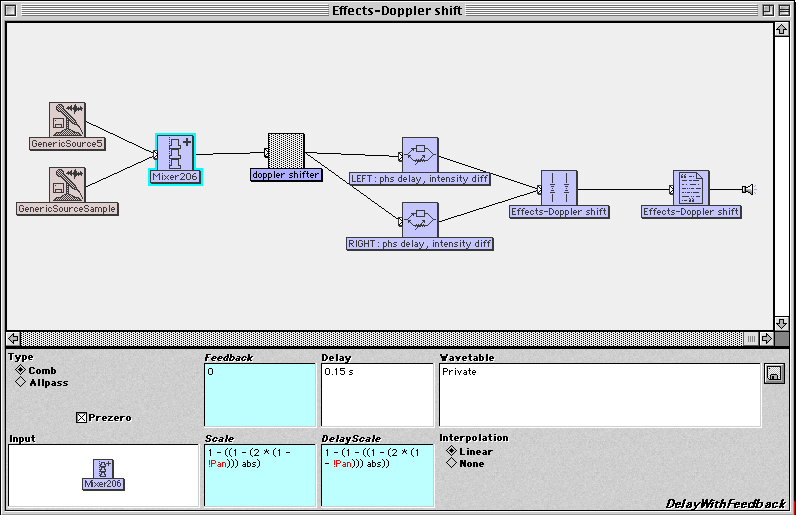Click the Wavetable field showing Private

(600, 395)
